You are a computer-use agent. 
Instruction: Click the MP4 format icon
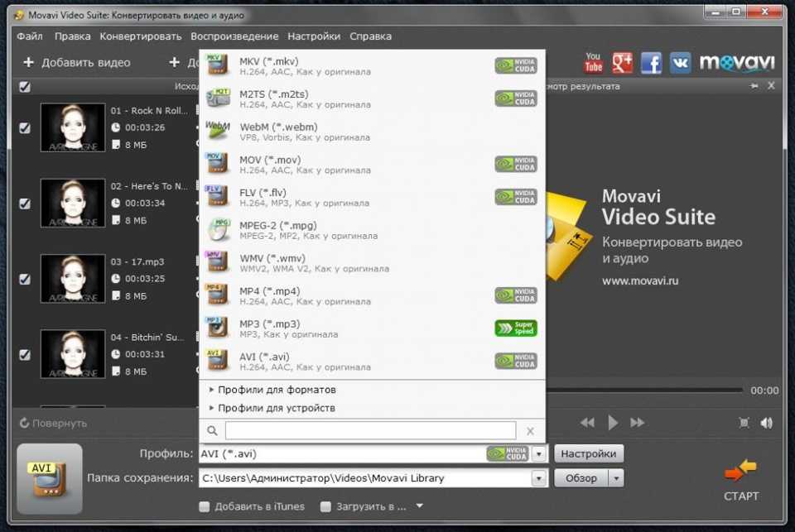coord(218,295)
